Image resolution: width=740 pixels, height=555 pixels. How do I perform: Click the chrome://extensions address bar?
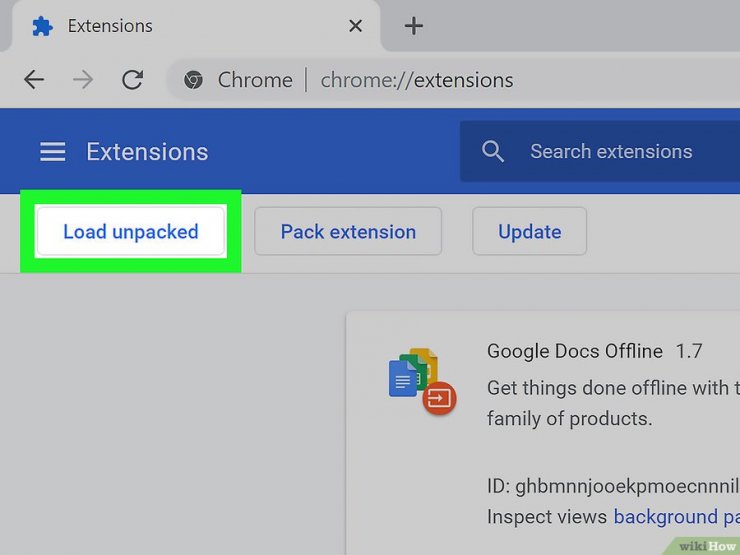coord(453,80)
